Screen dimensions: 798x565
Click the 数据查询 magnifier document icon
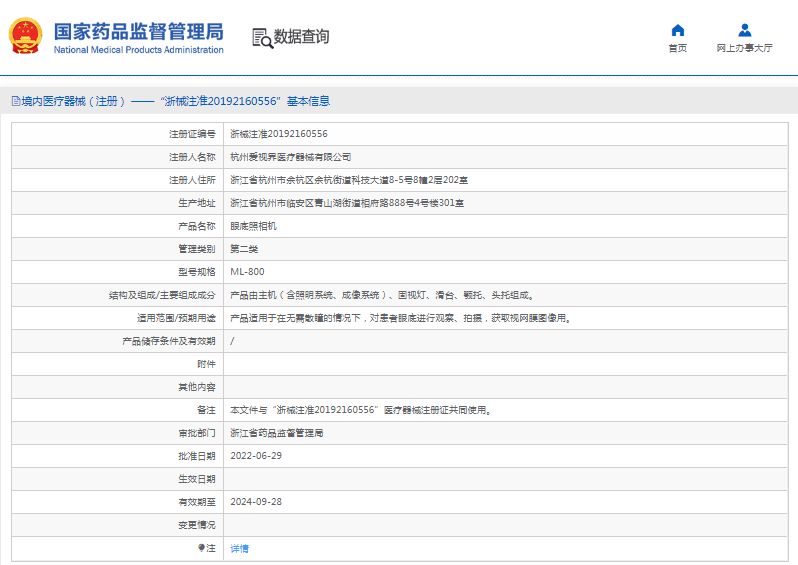click(x=261, y=38)
